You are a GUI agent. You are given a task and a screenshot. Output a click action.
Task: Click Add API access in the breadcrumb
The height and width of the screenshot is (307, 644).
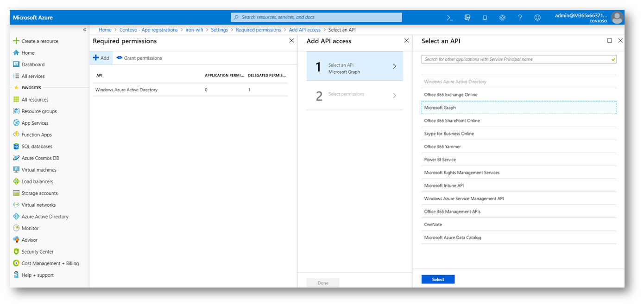[305, 30]
